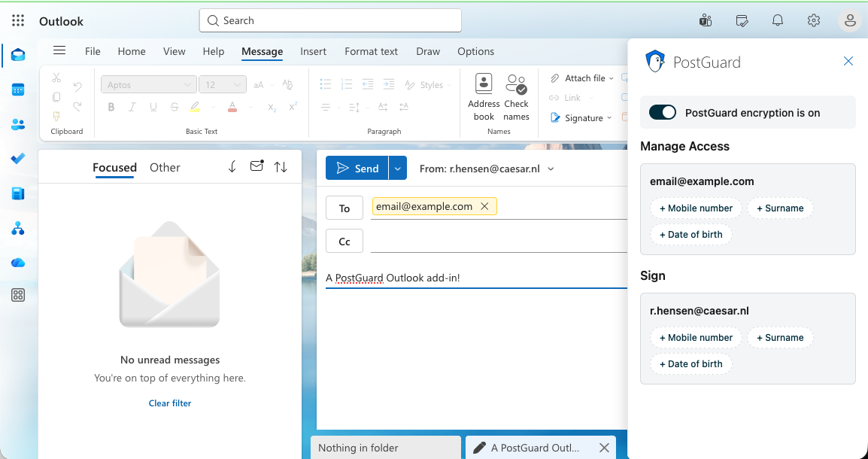
Task: Toggle Underline formatting
Action: click(153, 108)
